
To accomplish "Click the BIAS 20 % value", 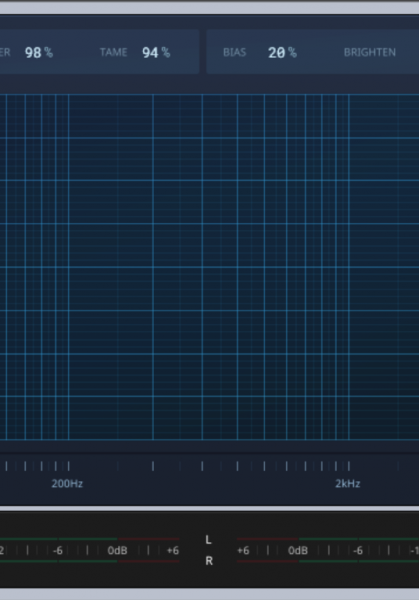I will pyautogui.click(x=282, y=52).
